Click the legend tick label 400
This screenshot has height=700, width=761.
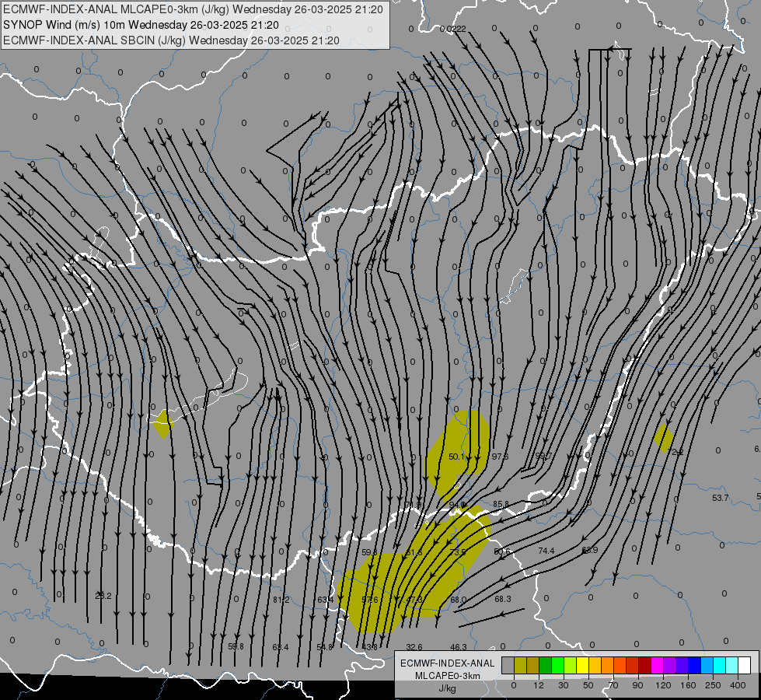tap(738, 685)
